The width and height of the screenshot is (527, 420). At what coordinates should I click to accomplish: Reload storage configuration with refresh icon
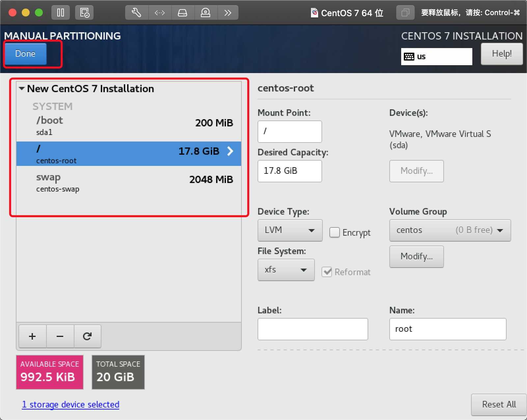87,336
